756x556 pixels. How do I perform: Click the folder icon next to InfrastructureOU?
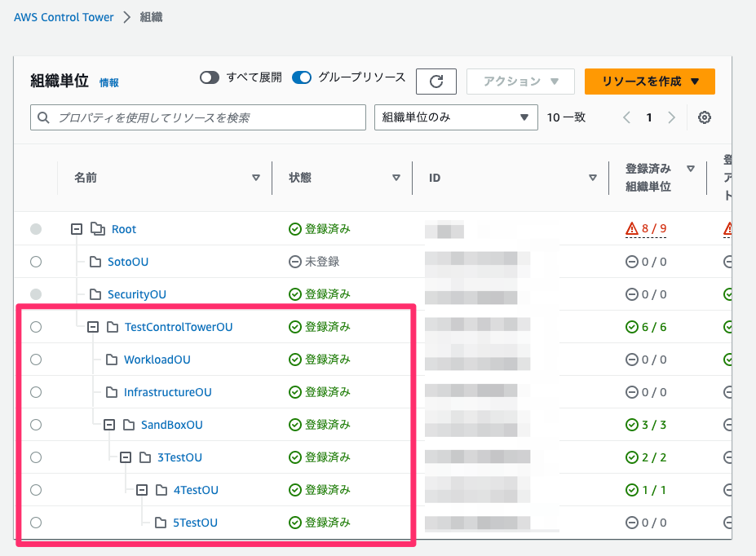pyautogui.click(x=111, y=392)
